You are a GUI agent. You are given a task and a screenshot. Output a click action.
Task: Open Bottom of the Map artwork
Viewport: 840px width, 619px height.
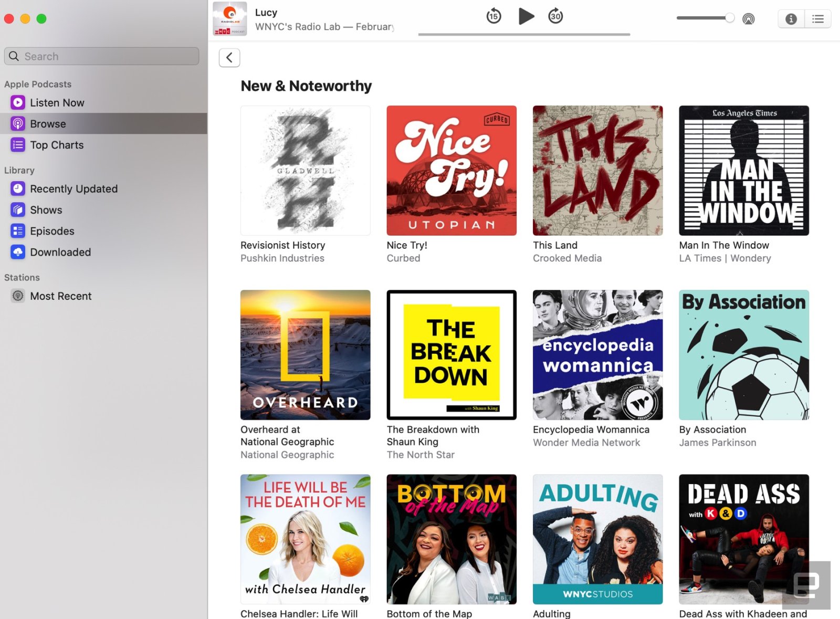coord(451,539)
